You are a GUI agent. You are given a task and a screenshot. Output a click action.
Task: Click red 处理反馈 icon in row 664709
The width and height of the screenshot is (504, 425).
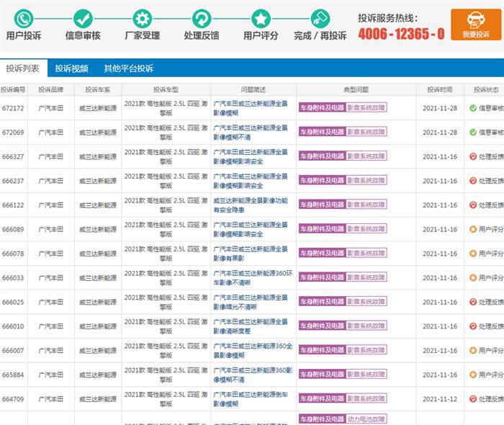tap(473, 399)
